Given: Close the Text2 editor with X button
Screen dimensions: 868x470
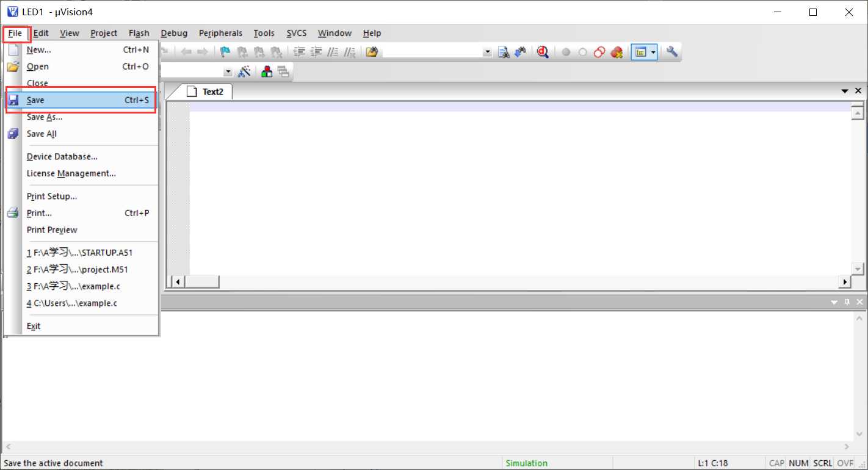Looking at the screenshot, I should tap(858, 91).
